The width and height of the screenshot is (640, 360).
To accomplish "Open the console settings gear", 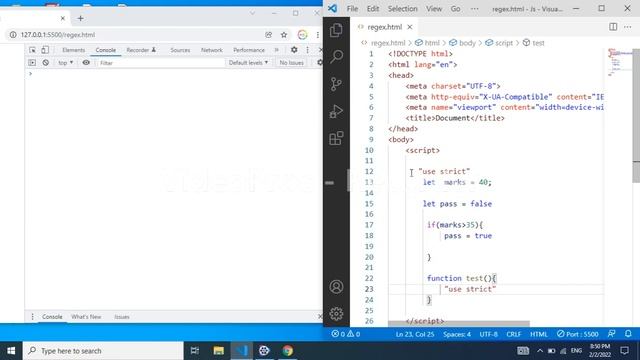I will point(320,62).
